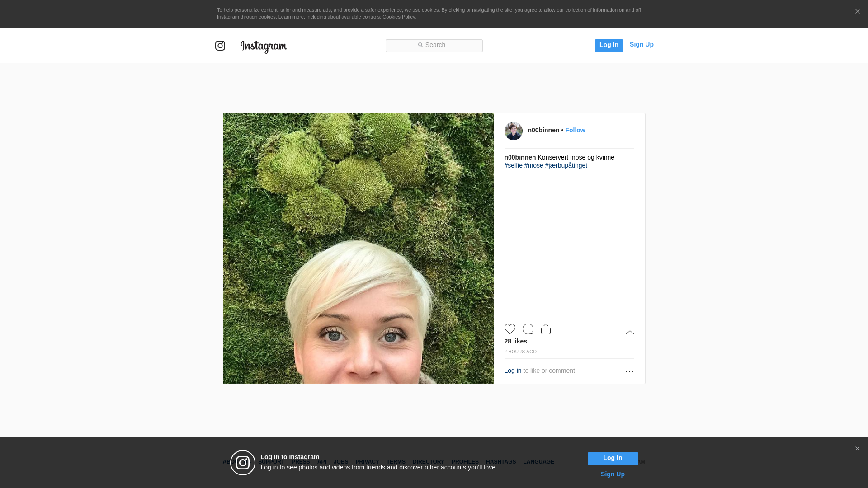Click the 2 HOURS AGO timestamp
The image size is (868, 488).
(520, 352)
